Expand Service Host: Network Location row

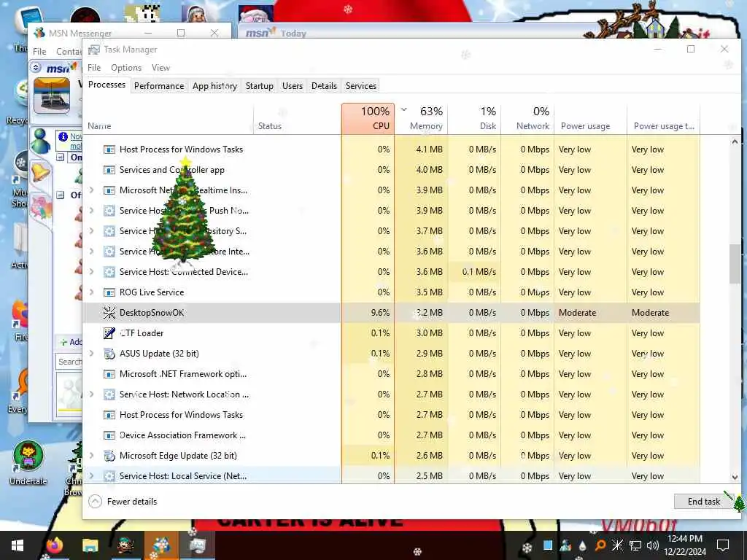pyautogui.click(x=92, y=394)
